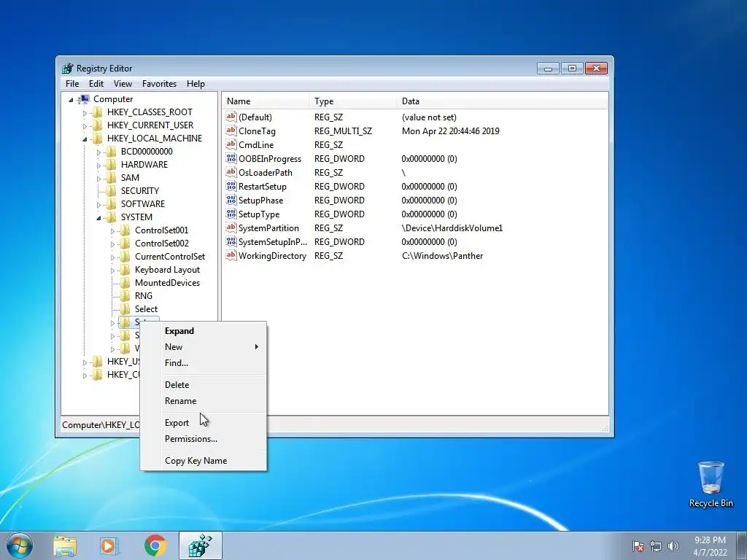Select the OsLoaderPath value name
The width and height of the screenshot is (747, 560).
(266, 172)
